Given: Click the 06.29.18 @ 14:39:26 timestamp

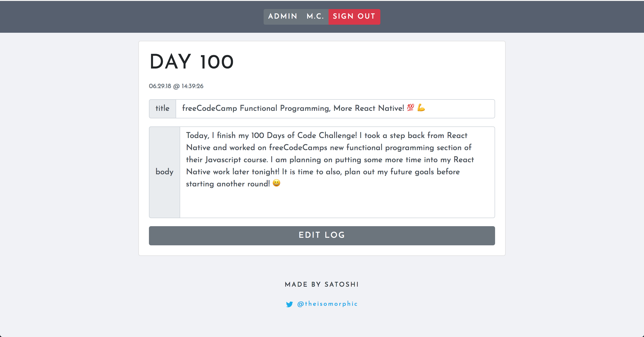Looking at the screenshot, I should click(176, 86).
